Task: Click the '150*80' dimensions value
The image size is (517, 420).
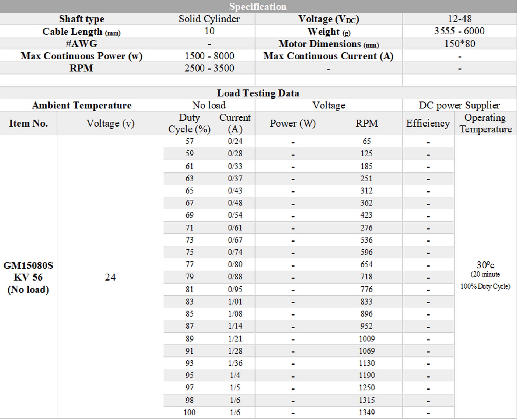Action: tap(460, 44)
